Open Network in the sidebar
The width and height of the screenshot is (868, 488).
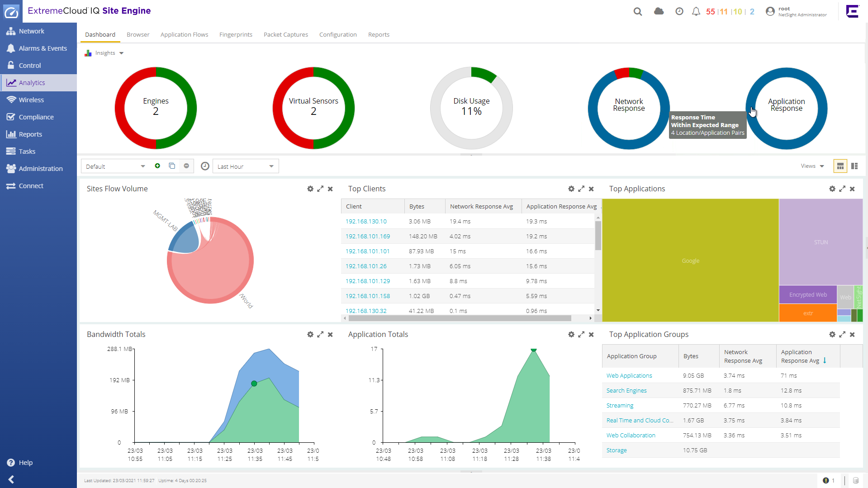[38, 31]
